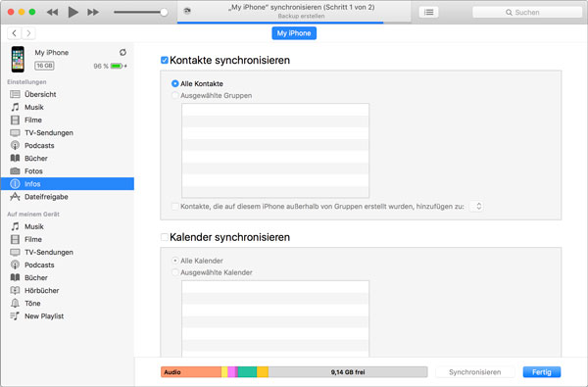
Task: Select the Alle Kontakte radio button
Action: [174, 83]
